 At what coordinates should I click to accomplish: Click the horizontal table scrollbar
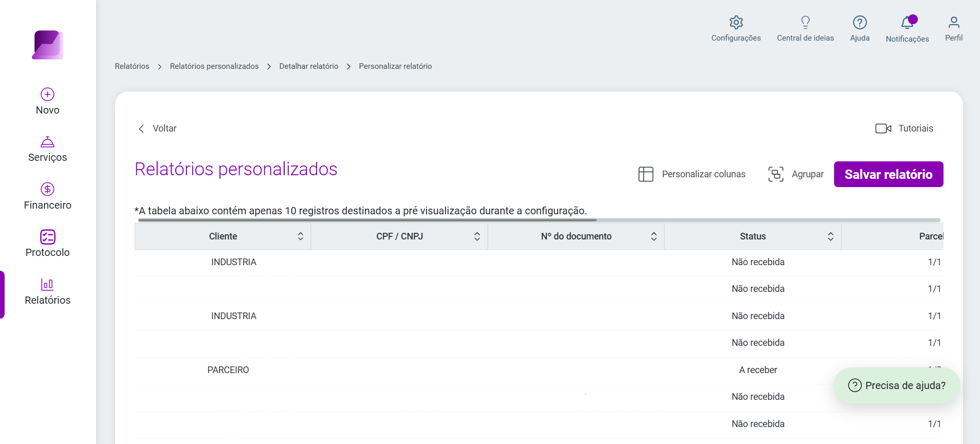click(367, 220)
